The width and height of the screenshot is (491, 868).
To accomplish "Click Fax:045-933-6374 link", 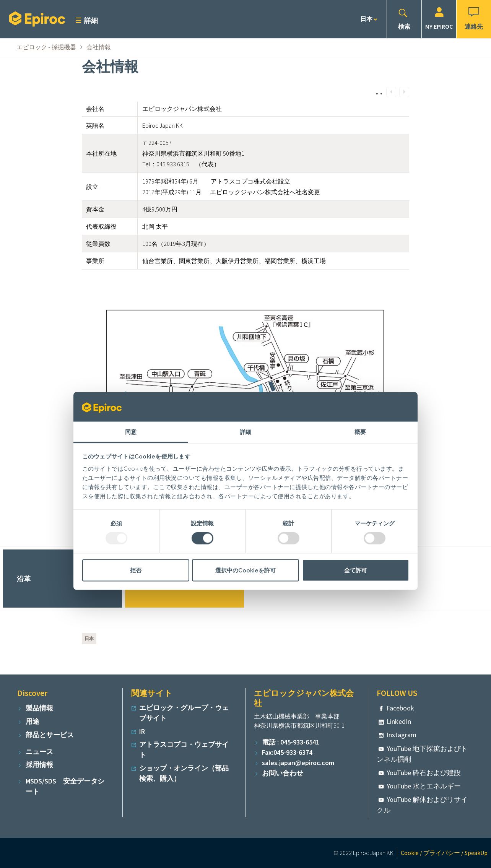I will click(x=287, y=753).
